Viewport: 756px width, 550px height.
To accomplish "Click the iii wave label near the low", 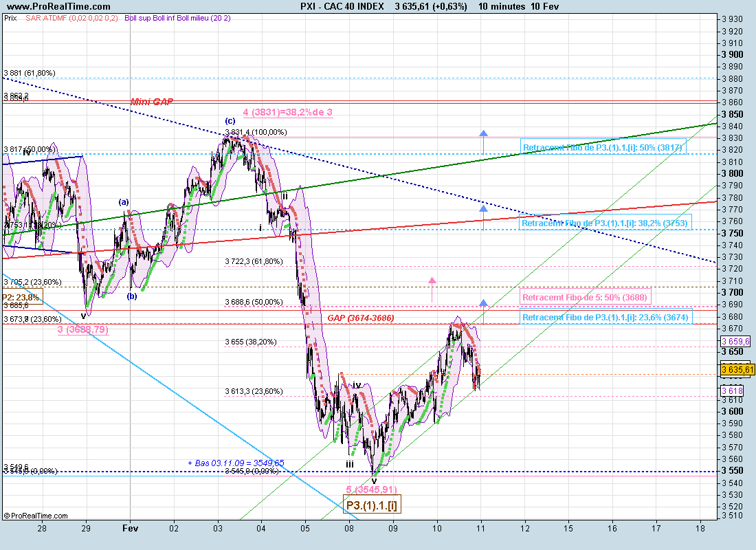I will (x=350, y=465).
